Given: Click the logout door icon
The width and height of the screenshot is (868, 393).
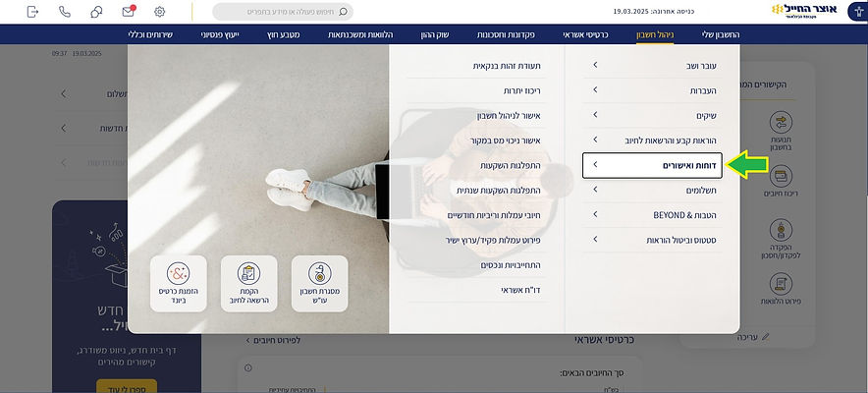Looking at the screenshot, I should click(32, 12).
